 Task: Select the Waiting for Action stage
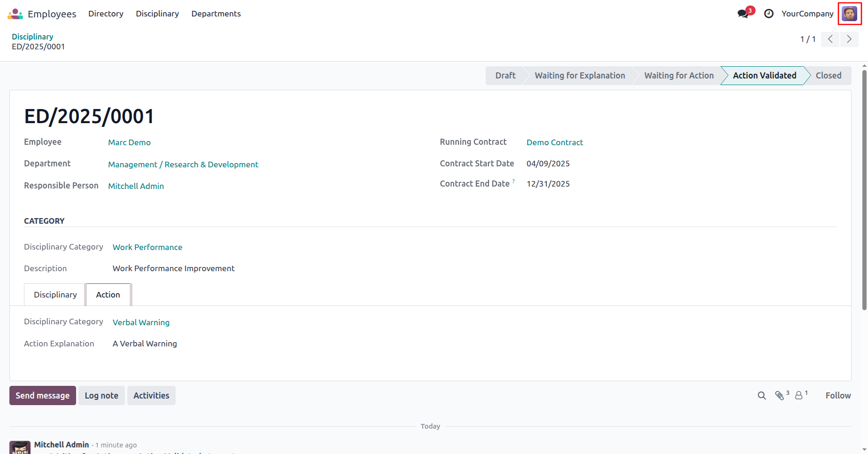(679, 76)
